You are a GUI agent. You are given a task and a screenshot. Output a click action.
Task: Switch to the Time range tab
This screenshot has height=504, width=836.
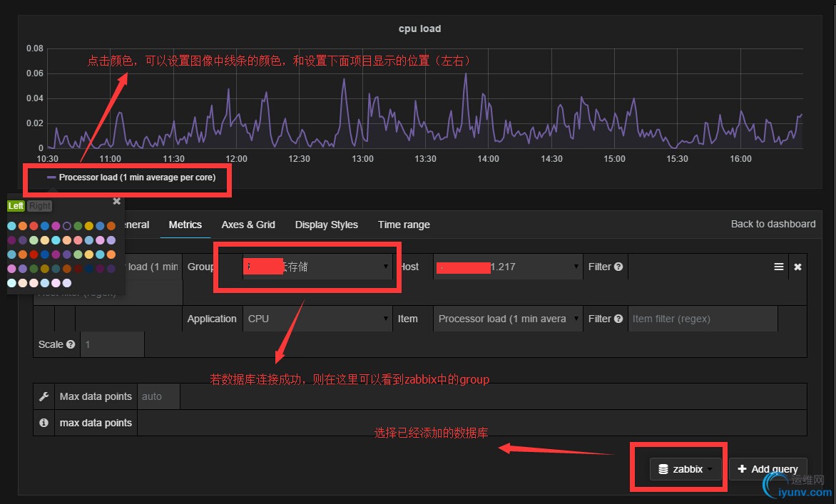click(x=404, y=225)
